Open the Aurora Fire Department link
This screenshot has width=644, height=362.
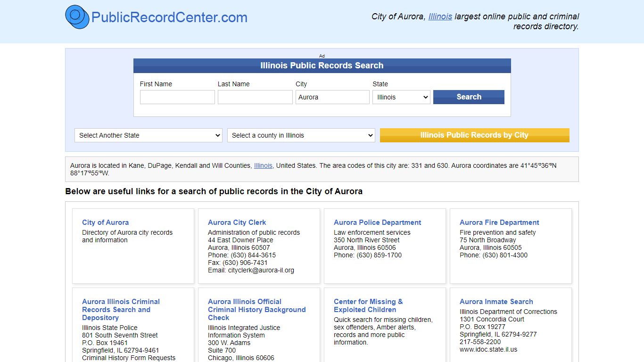click(499, 222)
